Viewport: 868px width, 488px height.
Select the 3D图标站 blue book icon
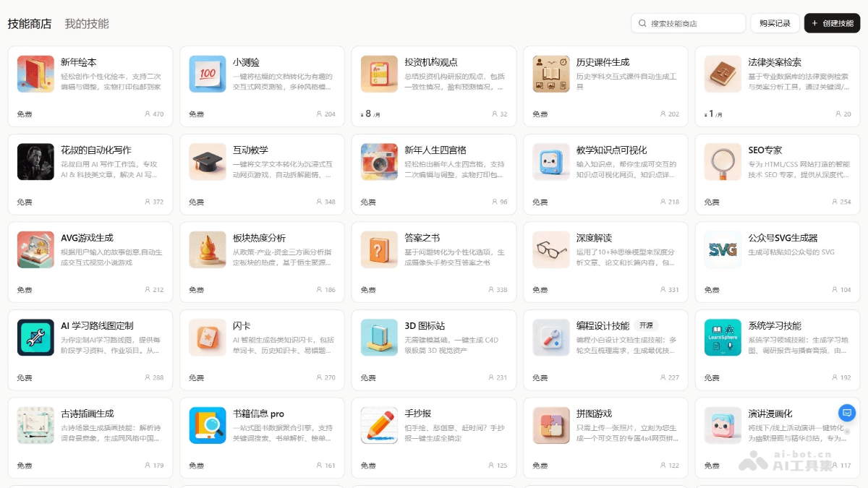coord(379,337)
